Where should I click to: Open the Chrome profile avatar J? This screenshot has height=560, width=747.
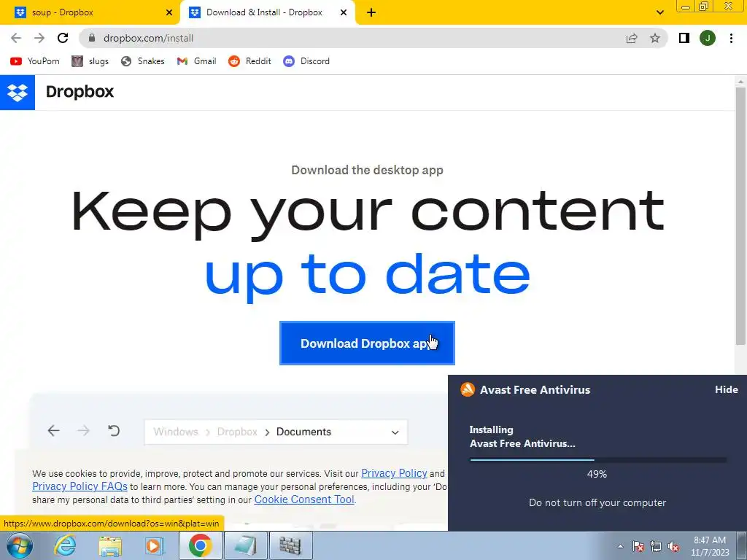708,38
